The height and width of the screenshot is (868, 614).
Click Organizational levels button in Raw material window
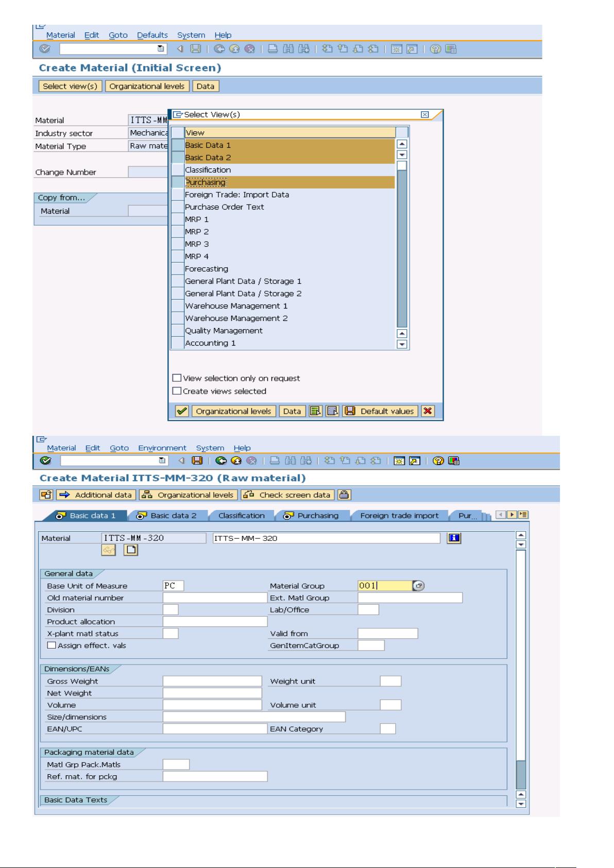click(188, 495)
